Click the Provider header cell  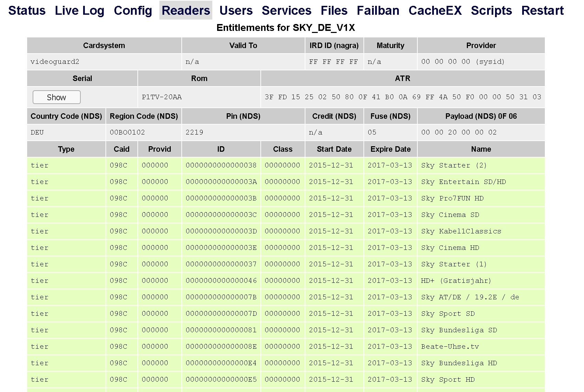[481, 45]
